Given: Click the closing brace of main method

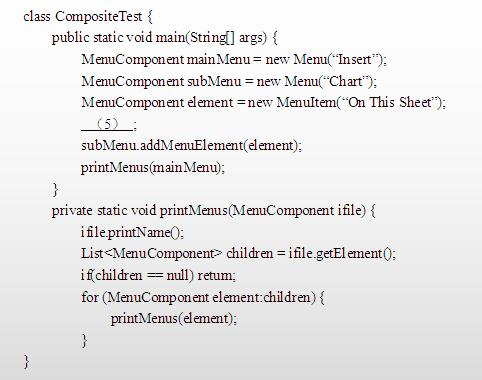Looking at the screenshot, I should coord(56,189).
